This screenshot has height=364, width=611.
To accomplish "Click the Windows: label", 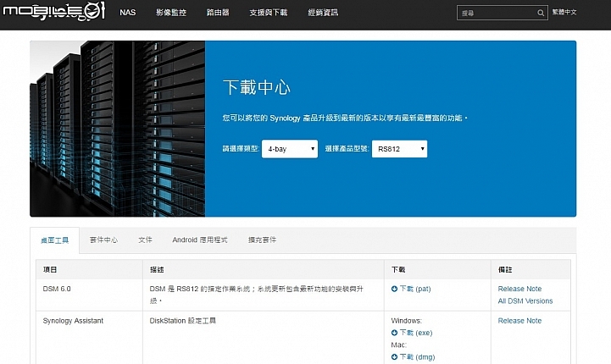I will click(407, 321).
